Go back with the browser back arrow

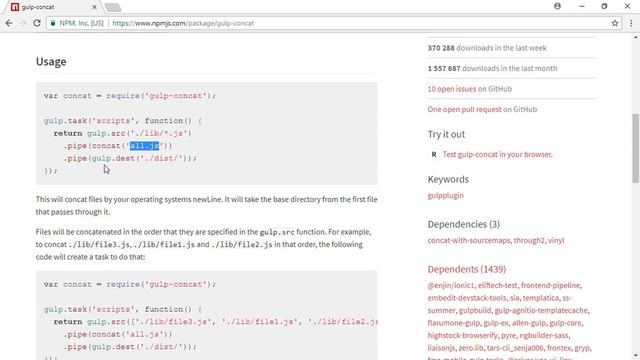[9, 23]
